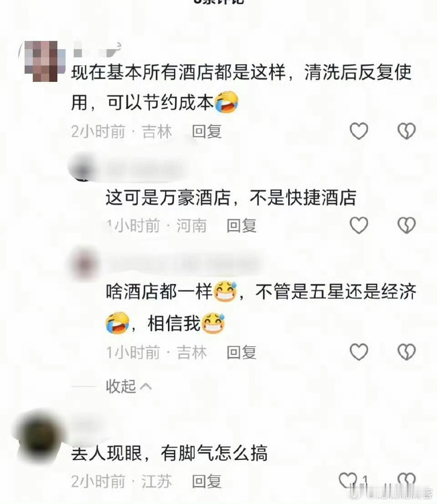Collapse replies with 收起 chevron
Image resolution: width=437 pixels, height=504 pixels.
pyautogui.click(x=129, y=386)
